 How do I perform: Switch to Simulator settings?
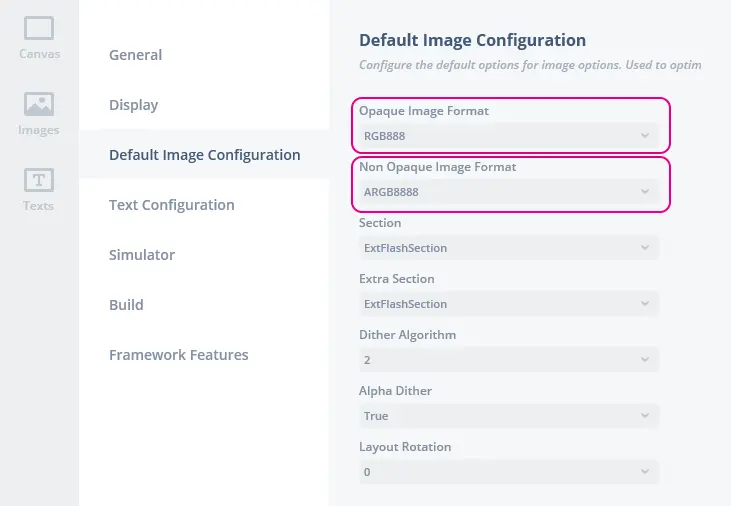tap(141, 255)
